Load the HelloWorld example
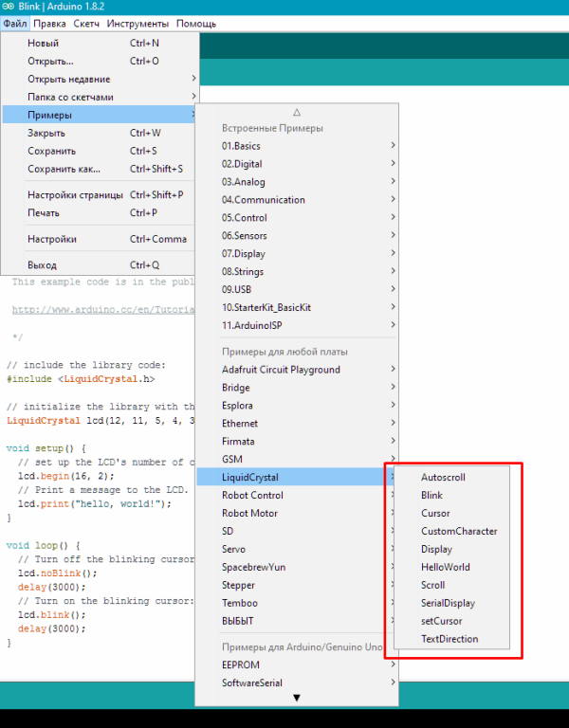This screenshot has width=569, height=728. point(451,568)
